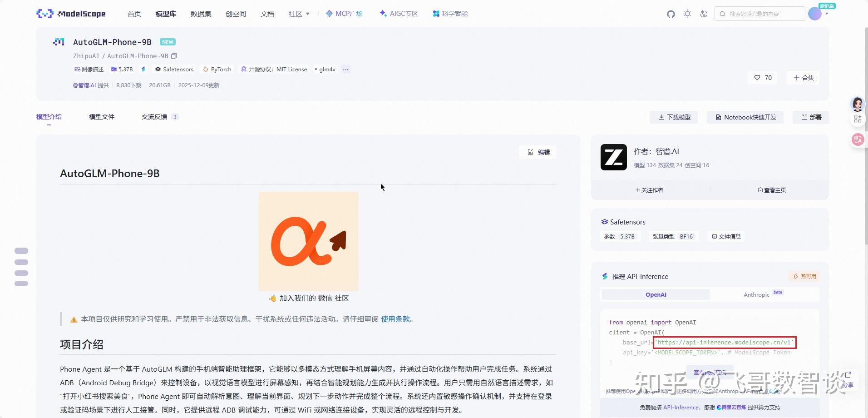Click the AutoGLM alpha logo image
Viewport: 868px width, 418px height.
click(308, 241)
